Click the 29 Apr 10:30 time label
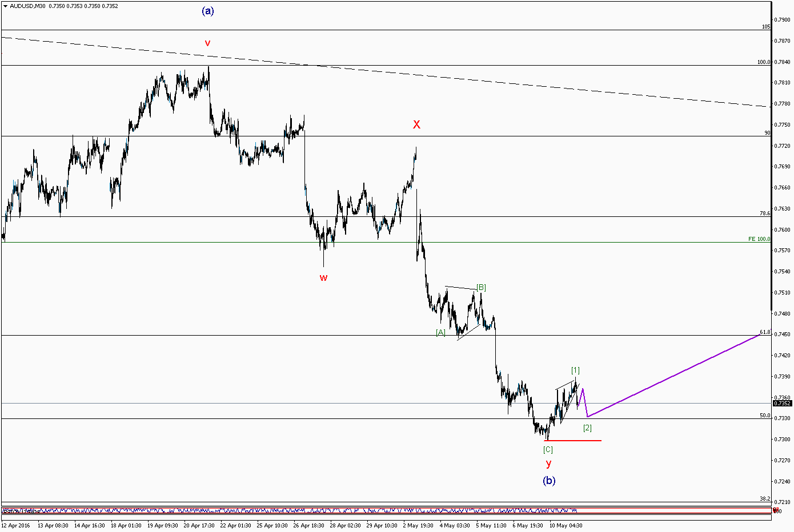The image size is (794, 532). coord(382,525)
